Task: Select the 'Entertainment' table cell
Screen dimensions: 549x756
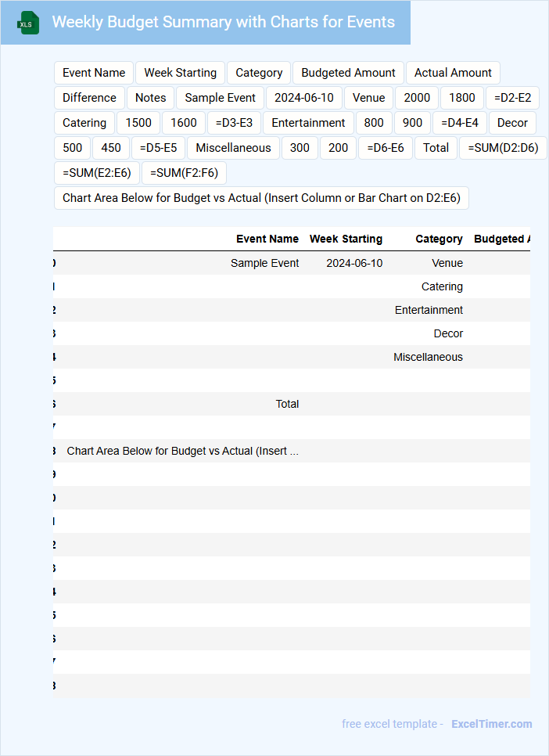Action: pyautogui.click(x=429, y=310)
